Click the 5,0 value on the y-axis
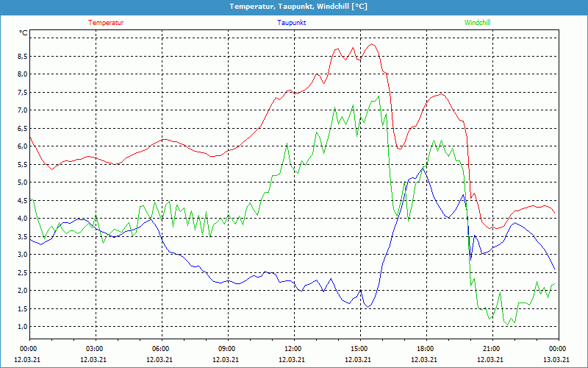This screenshot has height=368, width=588. click(22, 183)
